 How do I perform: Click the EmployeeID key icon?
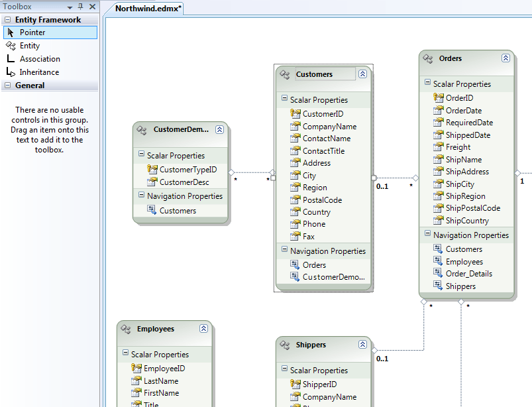pyautogui.click(x=136, y=369)
